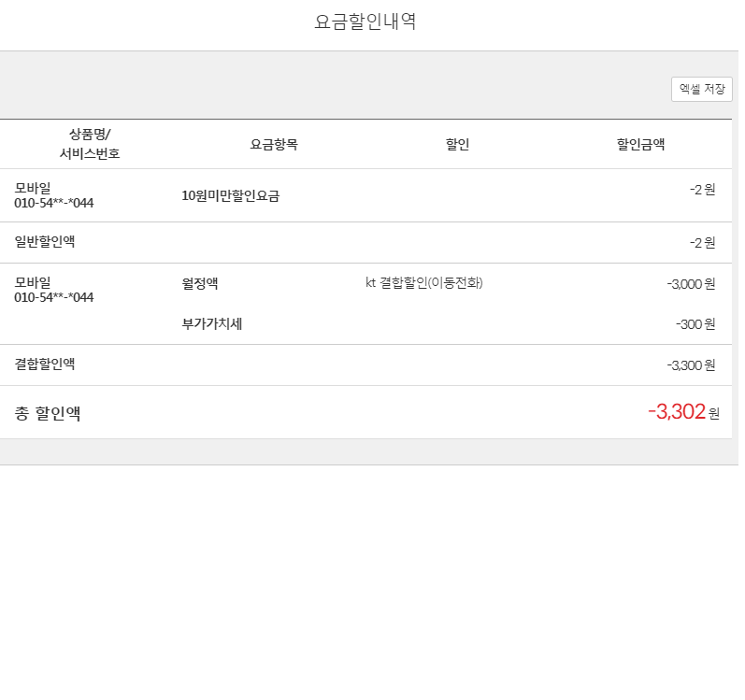
Task: Click the -3,300 원 combined discount amount
Action: (691, 365)
